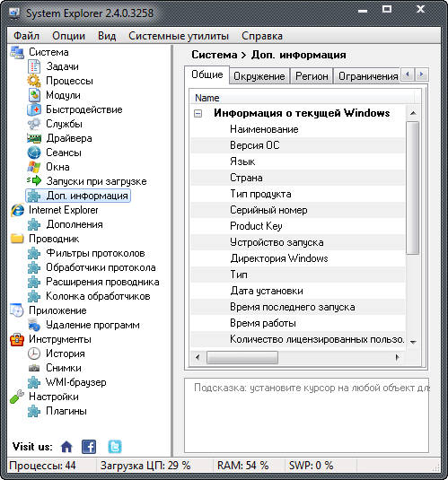Click the Службы services gears icon
Screen dimensions: 448x480
tap(34, 124)
